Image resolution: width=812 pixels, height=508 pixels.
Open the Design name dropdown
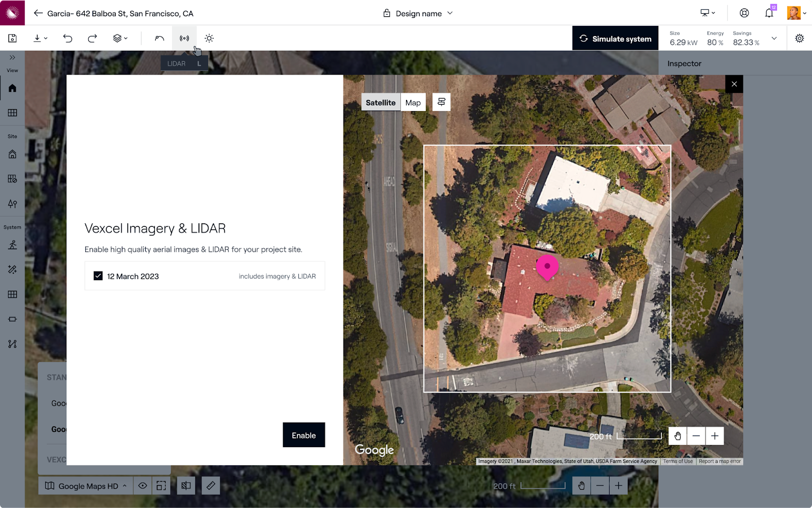[418, 13]
